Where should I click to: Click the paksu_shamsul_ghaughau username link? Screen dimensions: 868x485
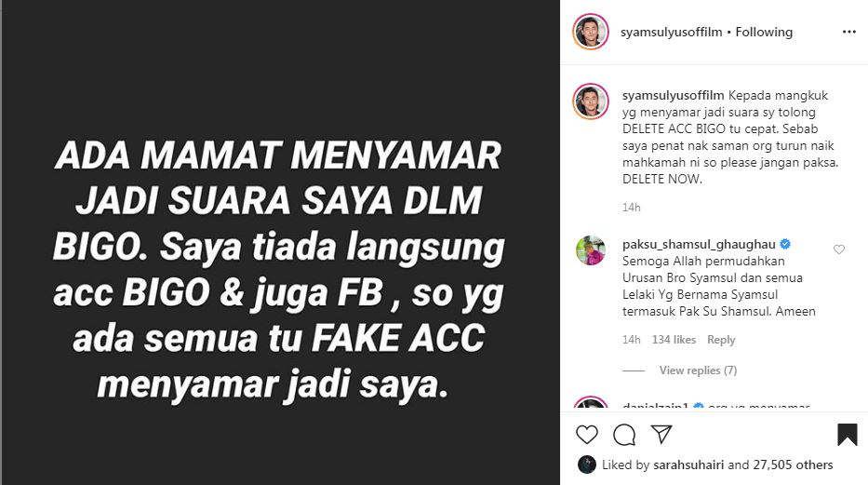click(x=699, y=244)
